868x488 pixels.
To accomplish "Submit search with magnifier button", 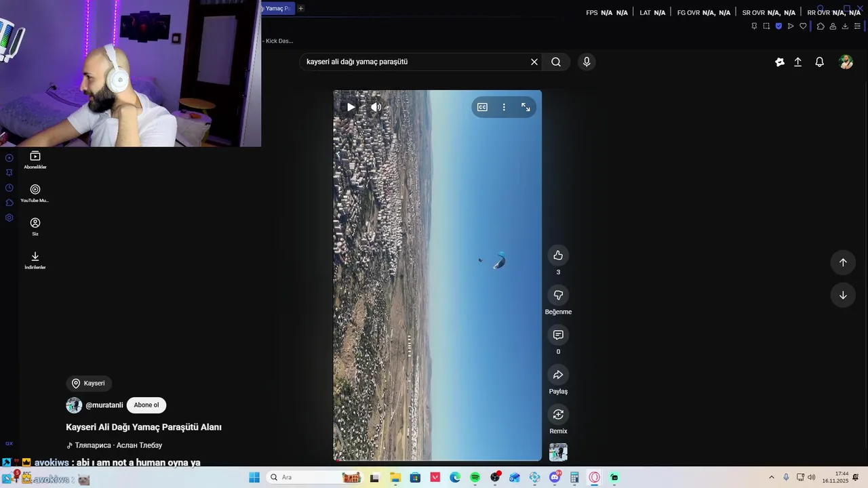I will coord(556,62).
